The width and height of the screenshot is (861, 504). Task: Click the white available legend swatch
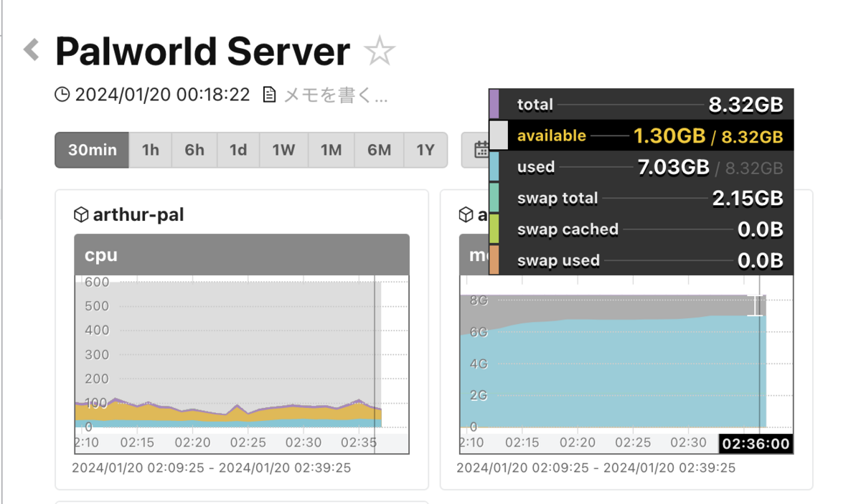[498, 135]
